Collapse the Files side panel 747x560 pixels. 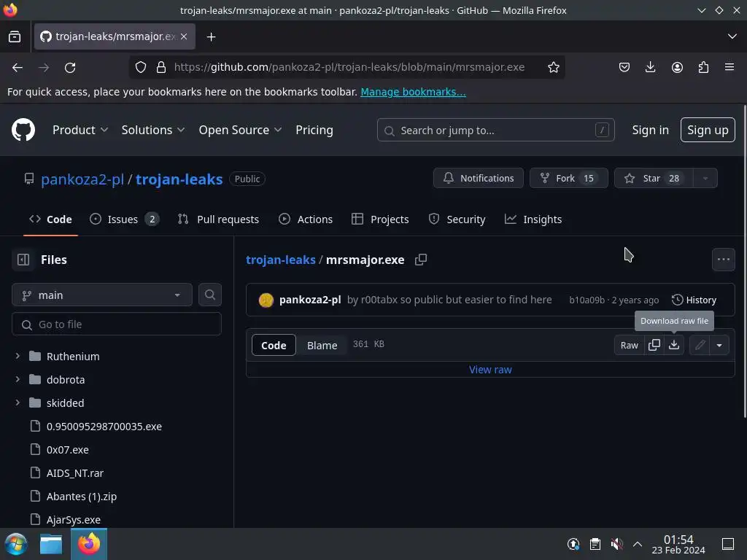(x=23, y=260)
